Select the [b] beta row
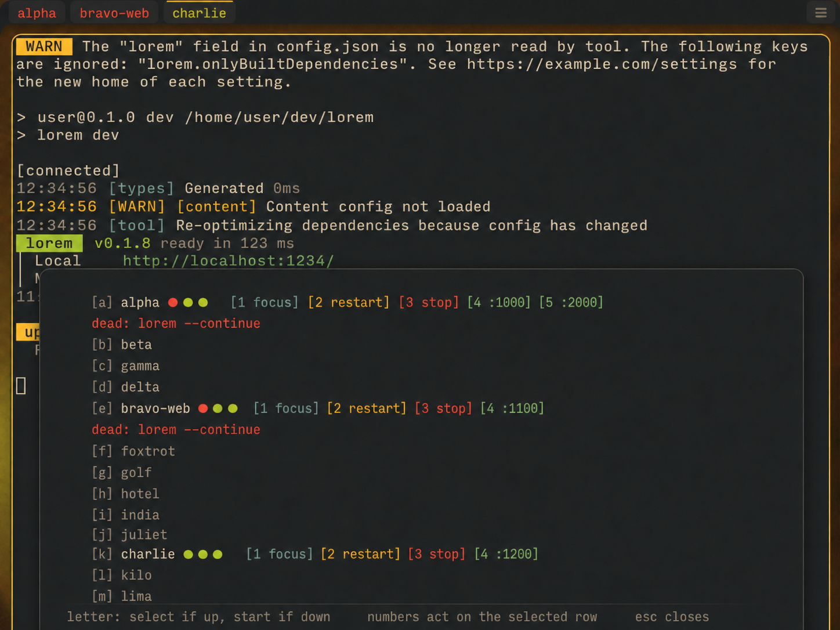The image size is (840, 630). (122, 345)
